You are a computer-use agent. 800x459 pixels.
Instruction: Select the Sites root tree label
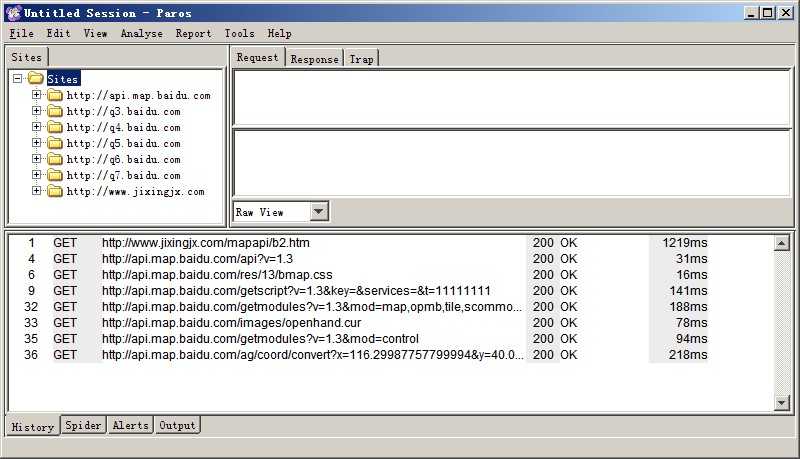pos(63,79)
